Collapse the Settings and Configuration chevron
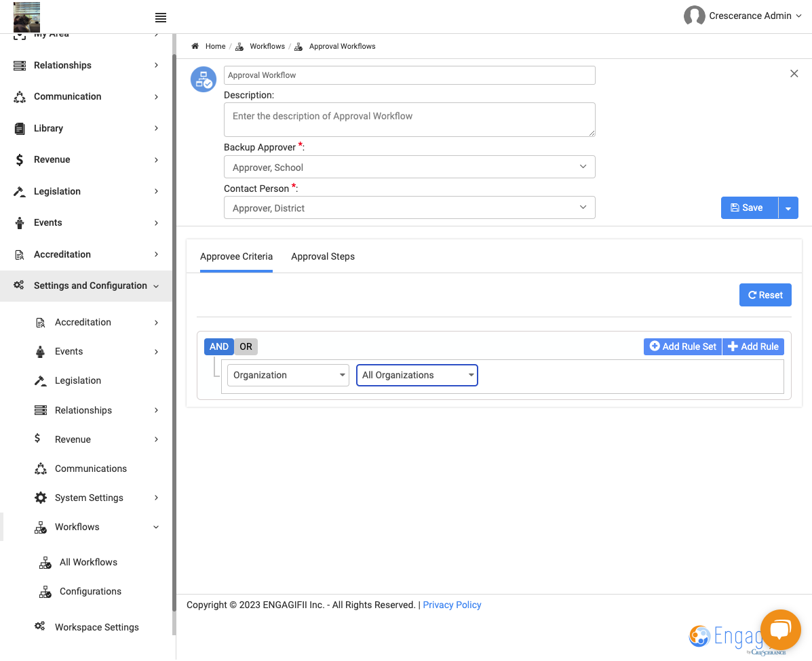 coord(156,286)
